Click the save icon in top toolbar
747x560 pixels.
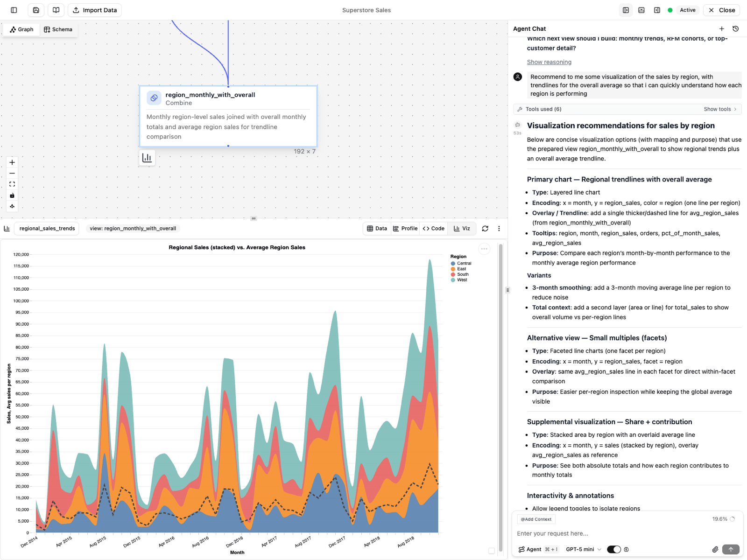[36, 10]
